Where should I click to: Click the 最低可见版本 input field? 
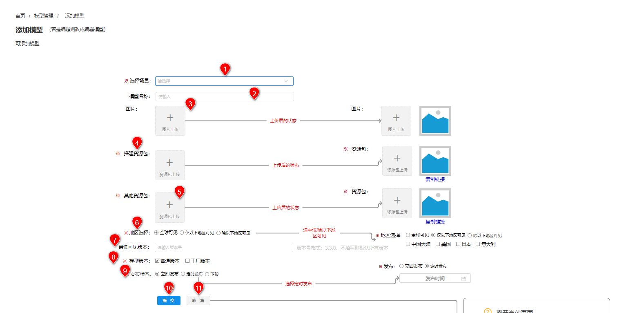pos(224,247)
